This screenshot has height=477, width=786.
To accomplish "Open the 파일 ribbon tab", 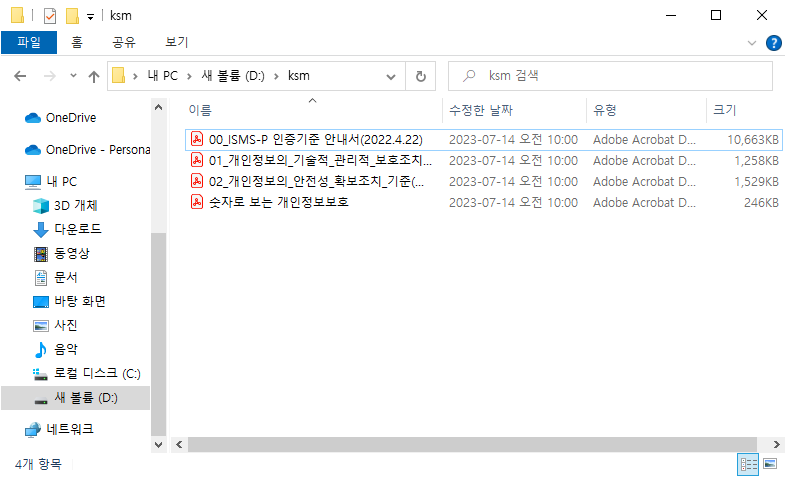I will (29, 42).
